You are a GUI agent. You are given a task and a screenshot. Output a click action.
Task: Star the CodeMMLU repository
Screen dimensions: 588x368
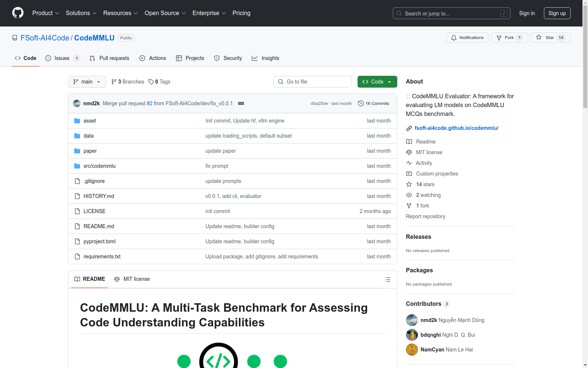(551, 38)
